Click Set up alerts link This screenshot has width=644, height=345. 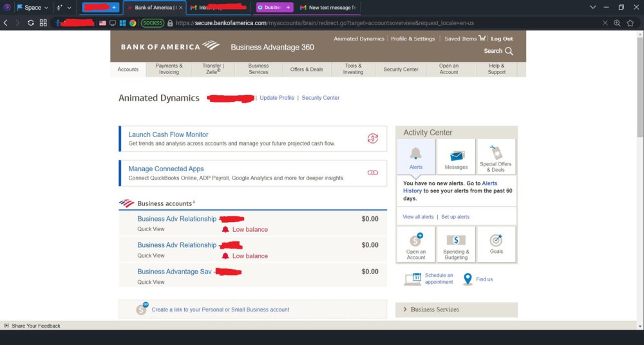[455, 217]
